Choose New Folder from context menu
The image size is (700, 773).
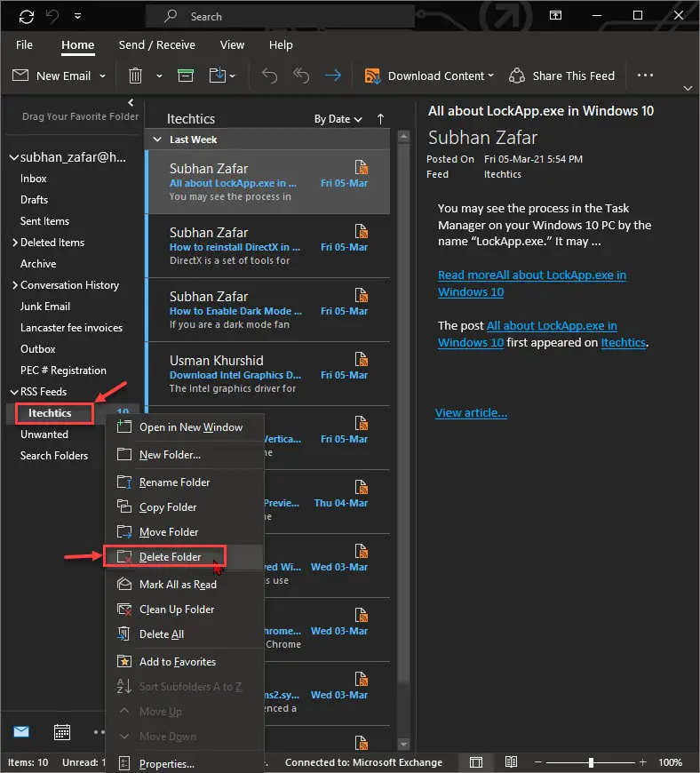tap(185, 455)
